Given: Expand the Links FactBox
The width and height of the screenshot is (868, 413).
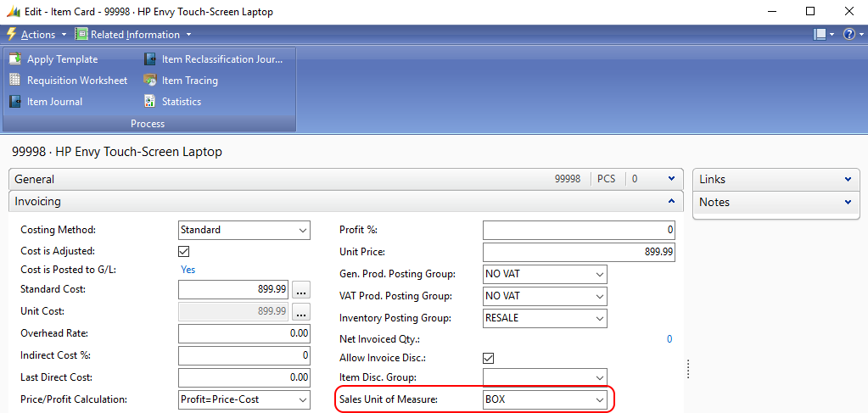Looking at the screenshot, I should coord(848,180).
